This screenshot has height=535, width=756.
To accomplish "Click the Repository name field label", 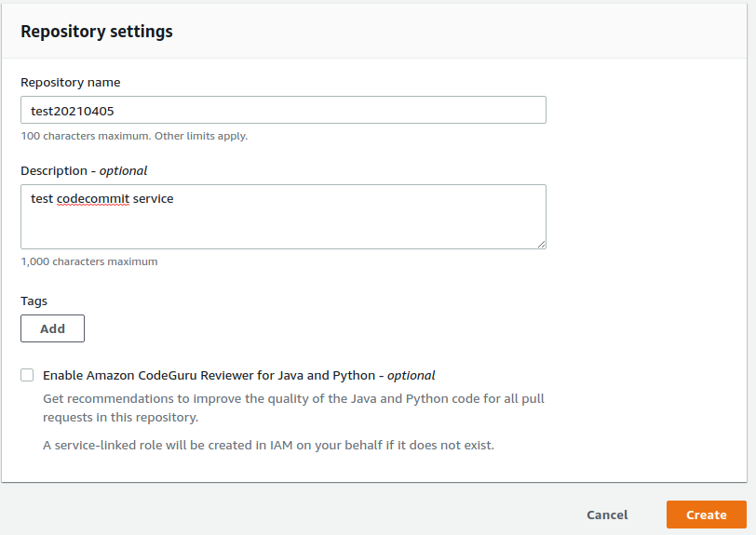I will (71, 83).
